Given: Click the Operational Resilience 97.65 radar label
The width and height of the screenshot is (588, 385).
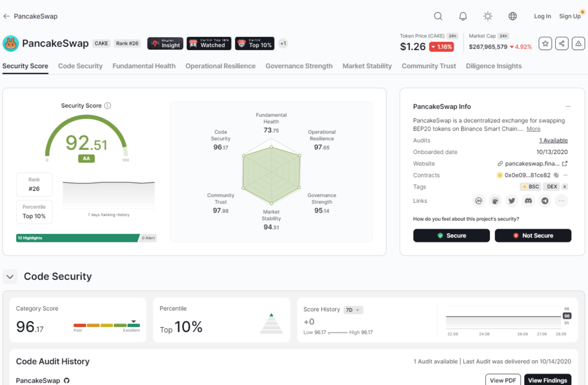Looking at the screenshot, I should point(322,140).
